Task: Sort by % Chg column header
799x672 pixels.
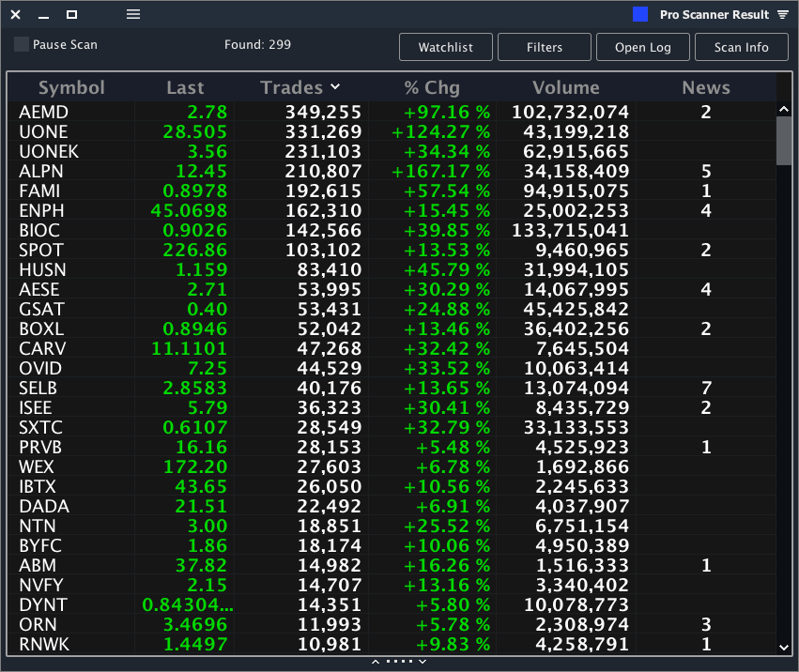Action: (432, 88)
